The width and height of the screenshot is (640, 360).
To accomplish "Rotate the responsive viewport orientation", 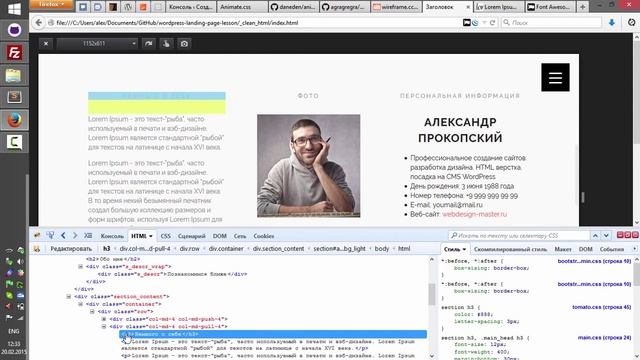I will click(149, 44).
